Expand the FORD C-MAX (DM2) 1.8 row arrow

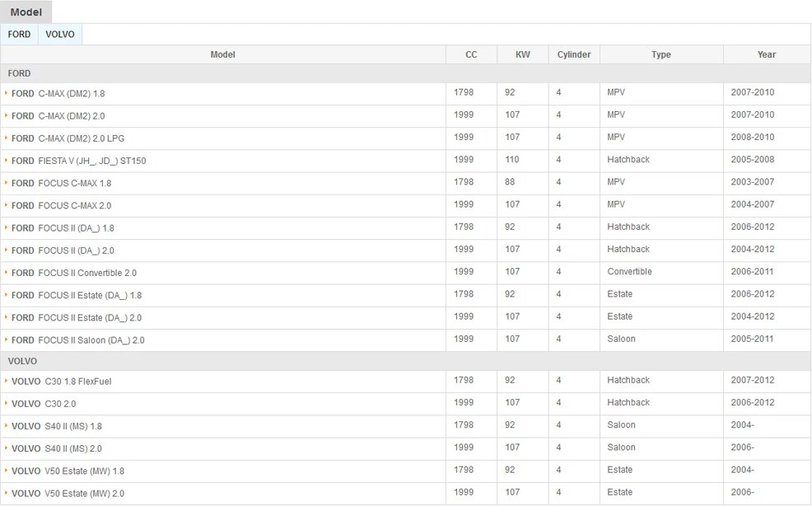[6, 93]
